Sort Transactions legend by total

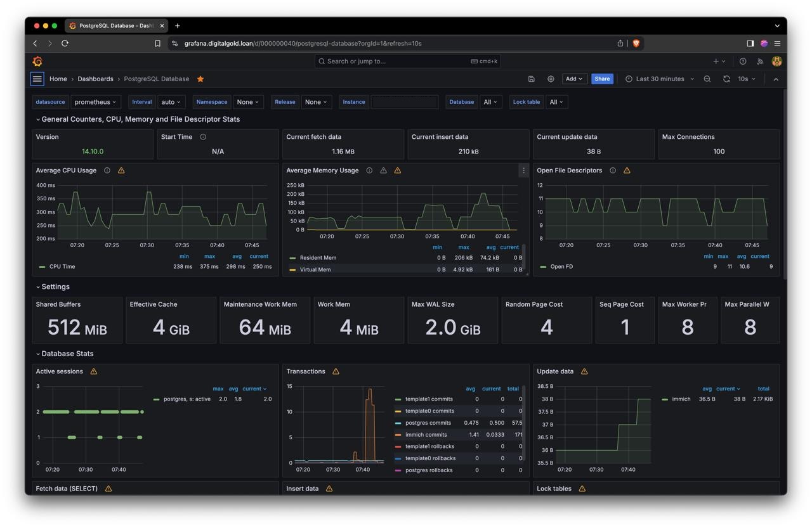coord(513,389)
